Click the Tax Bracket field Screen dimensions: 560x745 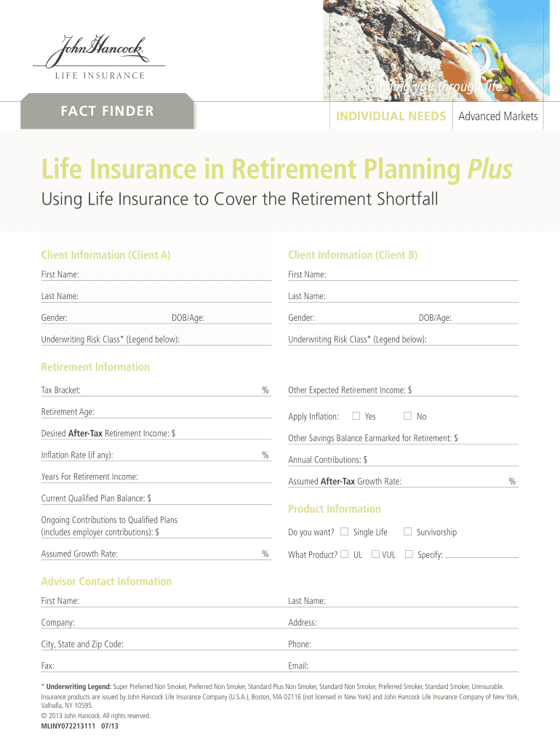click(x=171, y=391)
